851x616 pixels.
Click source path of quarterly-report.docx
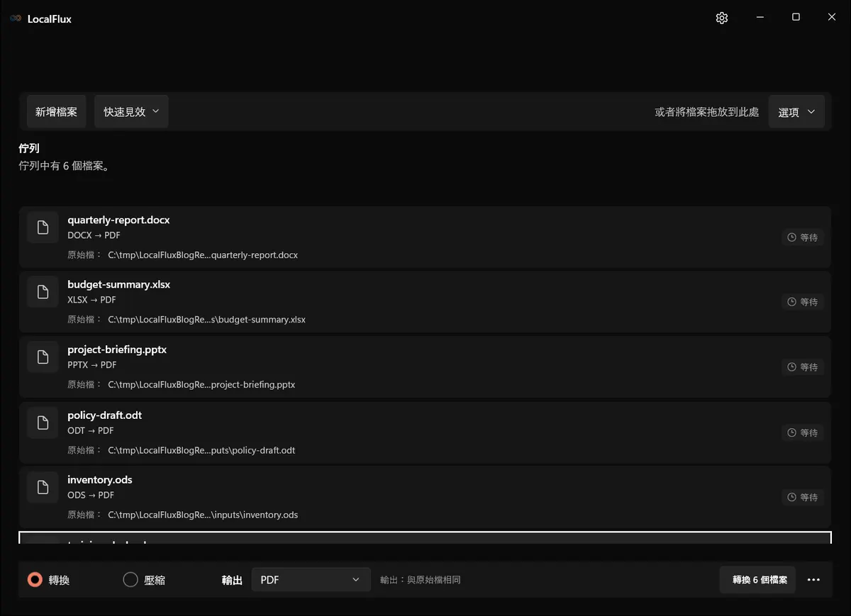(203, 254)
